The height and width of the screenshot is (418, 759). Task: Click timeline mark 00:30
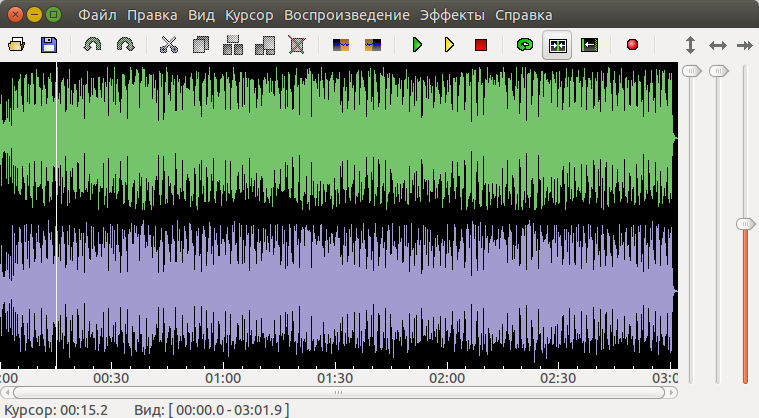[x=111, y=378]
